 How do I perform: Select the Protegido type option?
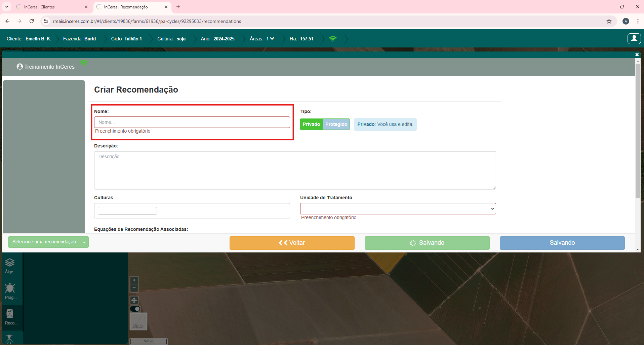click(x=336, y=124)
